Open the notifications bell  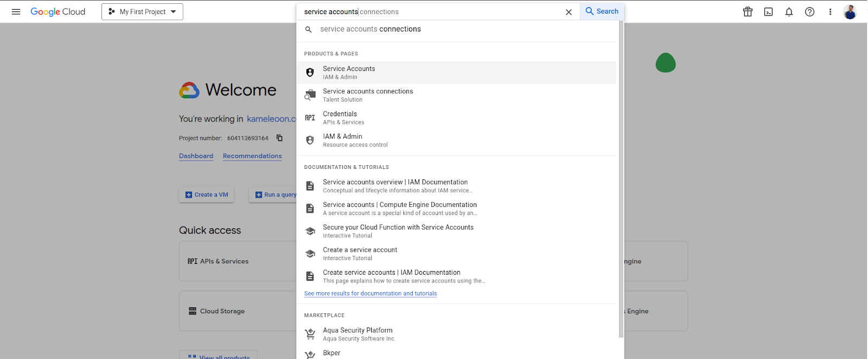789,11
